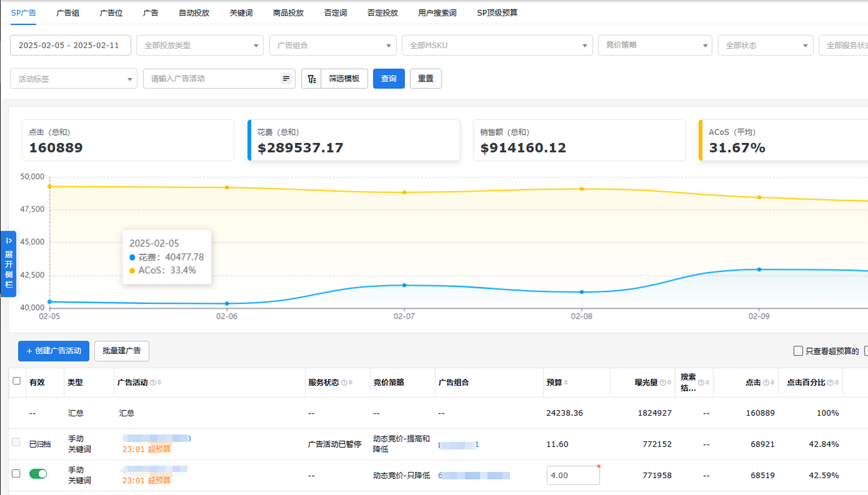Open the 否定投放 tab
868x495 pixels.
[x=382, y=13]
